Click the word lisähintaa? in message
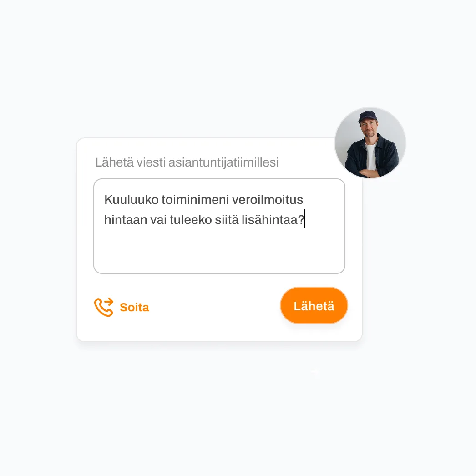Screen dimensions: 476x476 coord(273,219)
